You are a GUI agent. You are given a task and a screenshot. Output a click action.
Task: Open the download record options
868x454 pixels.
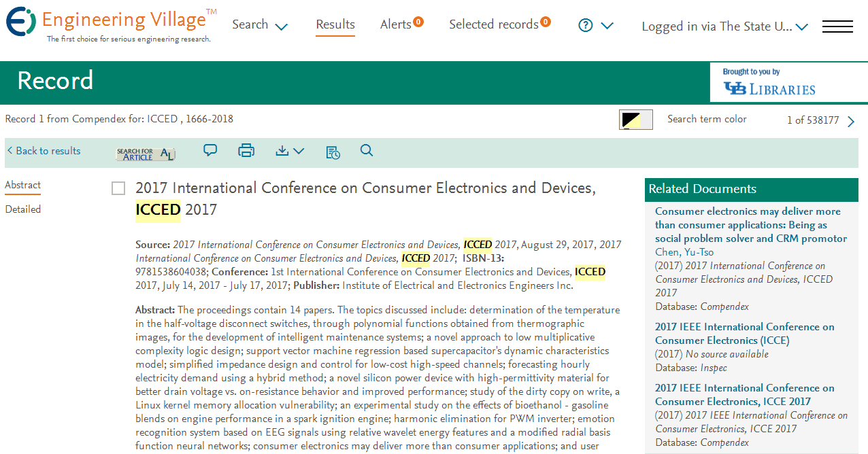tap(290, 151)
